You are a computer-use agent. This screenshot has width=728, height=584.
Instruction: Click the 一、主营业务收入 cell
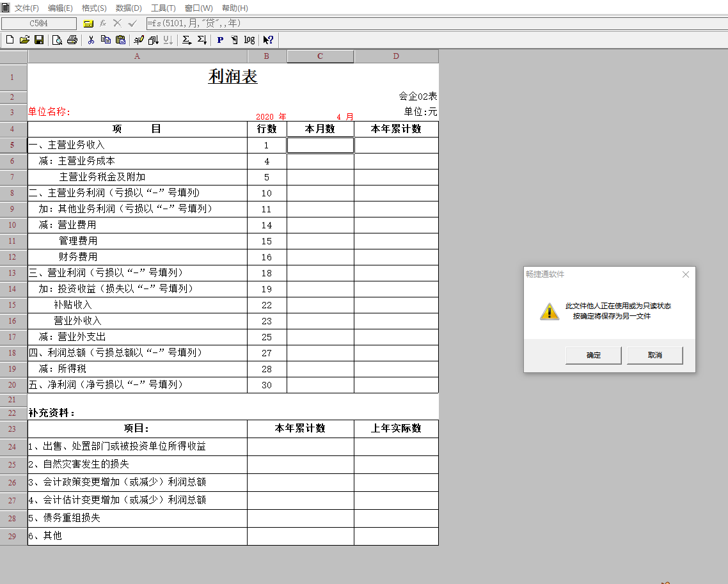[138, 145]
